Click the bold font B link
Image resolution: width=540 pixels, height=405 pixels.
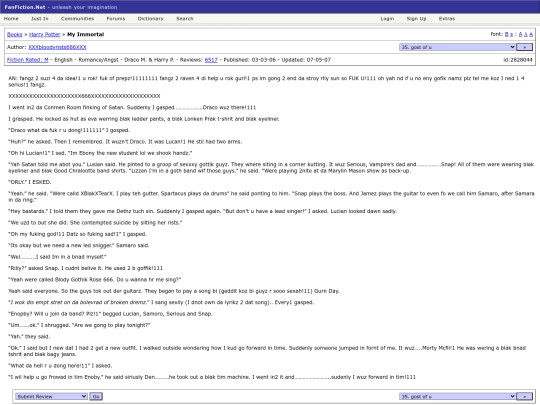pyautogui.click(x=507, y=34)
